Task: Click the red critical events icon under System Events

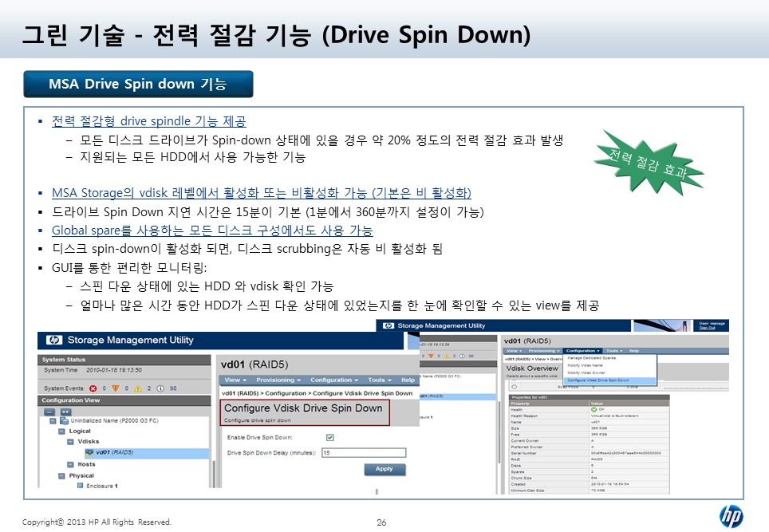Action: click(x=93, y=388)
